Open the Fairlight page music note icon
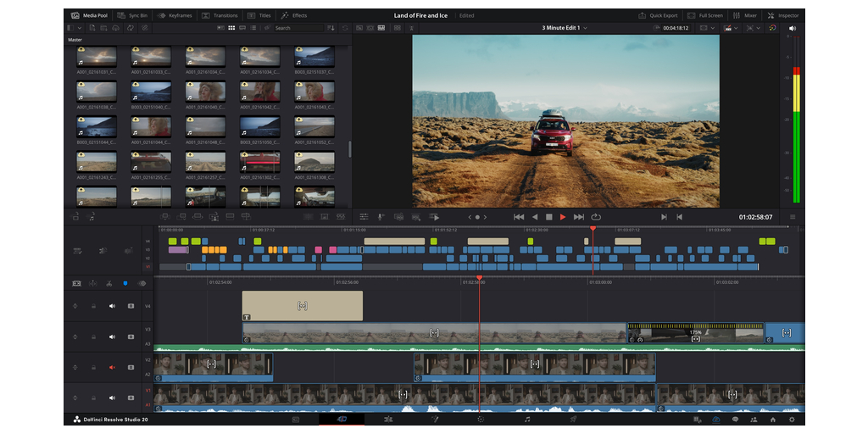Viewport: 868px width, 434px height. click(x=526, y=419)
